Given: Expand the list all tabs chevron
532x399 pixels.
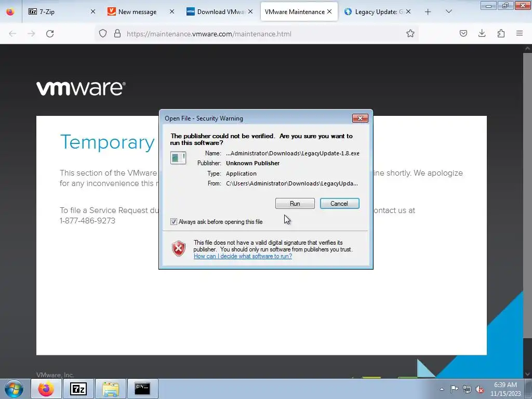Looking at the screenshot, I should pyautogui.click(x=448, y=11).
